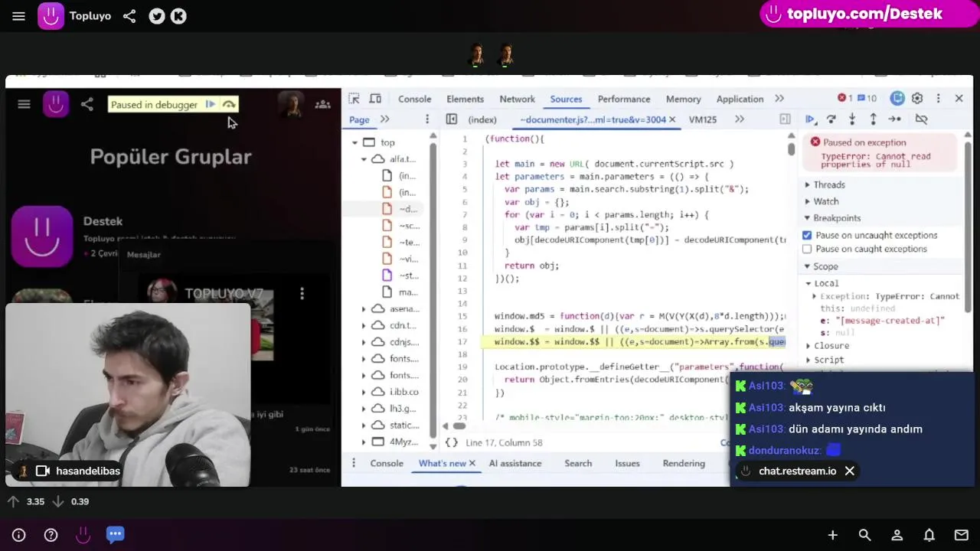Switch to the Network panel tab

[x=517, y=99]
